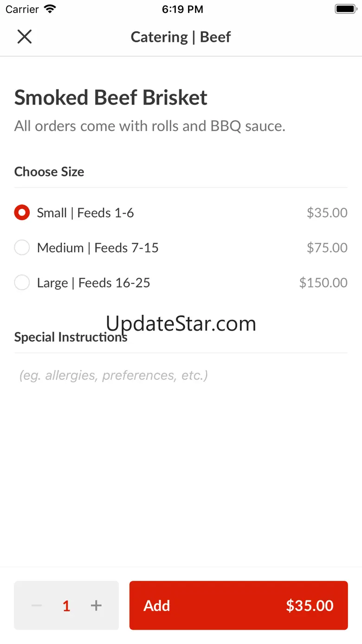Close the Smoked Beef Brisket item screen

24,37
